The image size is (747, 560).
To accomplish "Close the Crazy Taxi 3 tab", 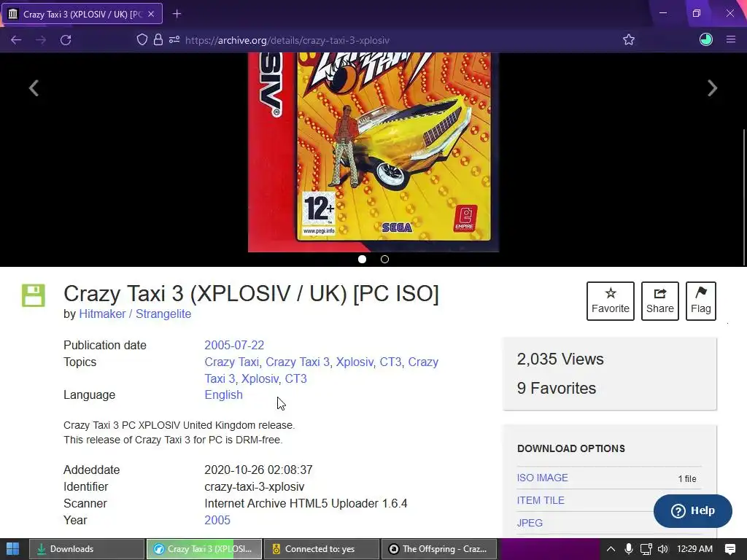I will pos(151,14).
